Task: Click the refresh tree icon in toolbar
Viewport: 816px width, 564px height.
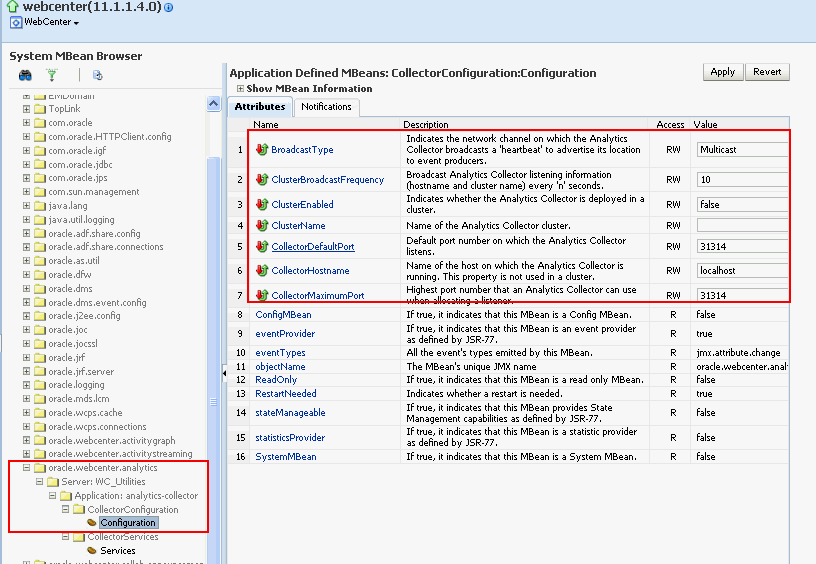Action: tap(97, 75)
